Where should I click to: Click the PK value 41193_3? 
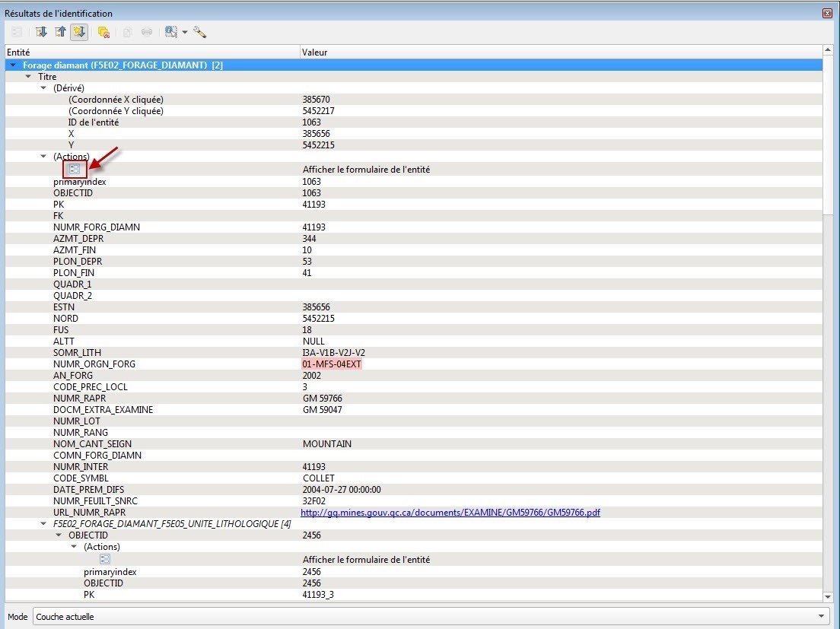tap(318, 594)
